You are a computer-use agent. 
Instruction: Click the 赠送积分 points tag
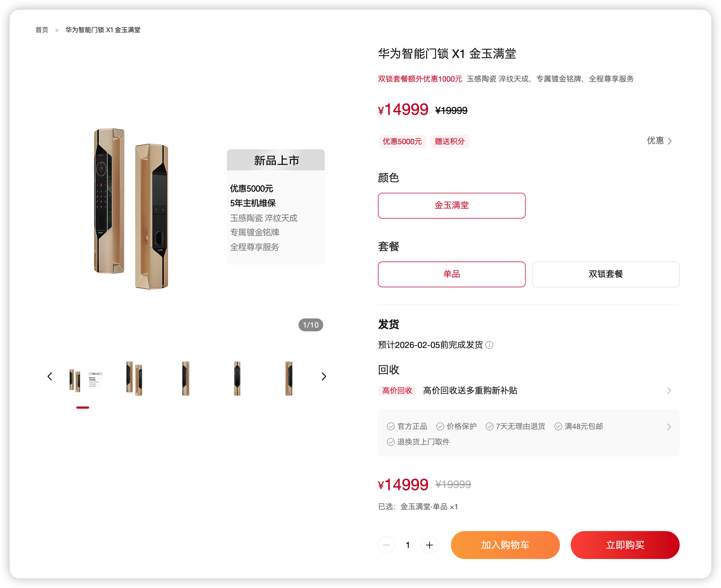point(449,141)
